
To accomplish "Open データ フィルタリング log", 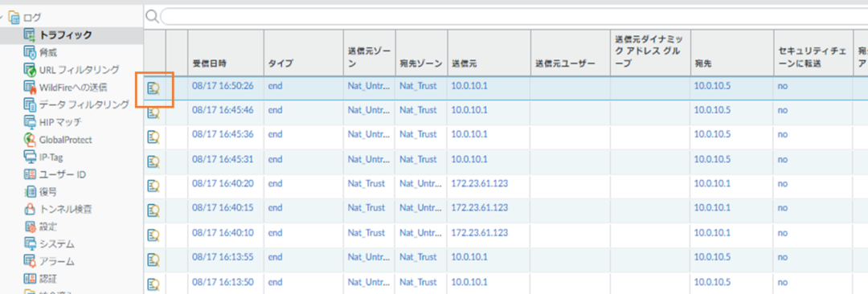I will 84,104.
